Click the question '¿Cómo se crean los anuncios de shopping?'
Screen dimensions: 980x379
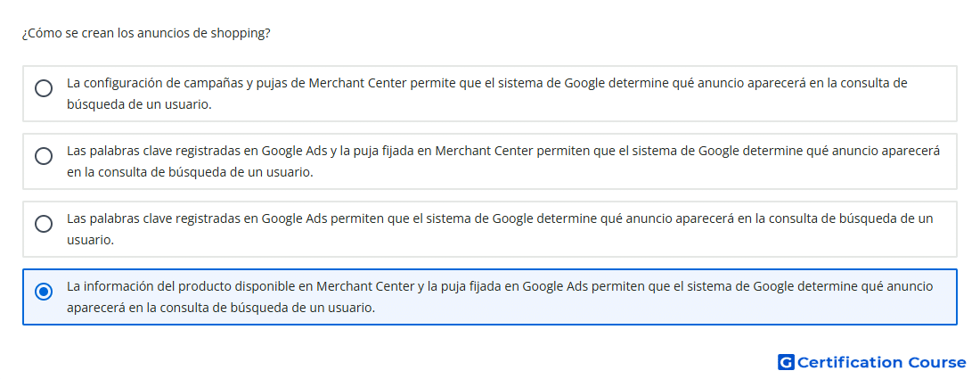[146, 33]
